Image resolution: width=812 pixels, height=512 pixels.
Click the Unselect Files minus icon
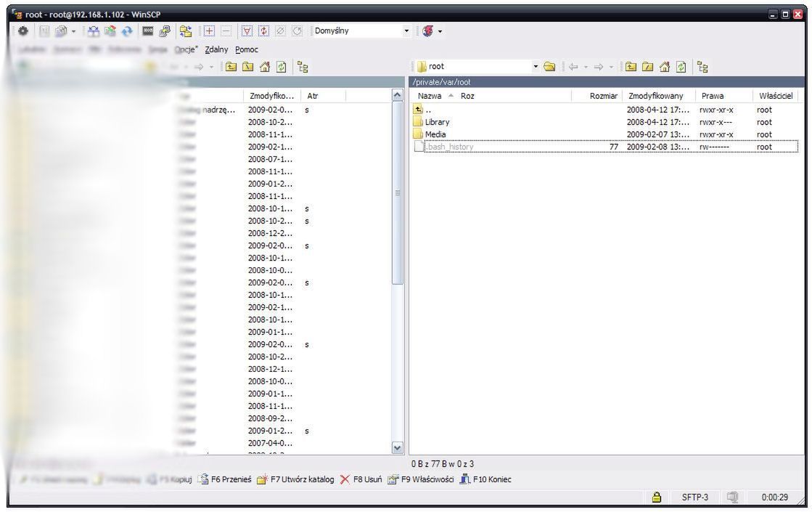click(226, 31)
